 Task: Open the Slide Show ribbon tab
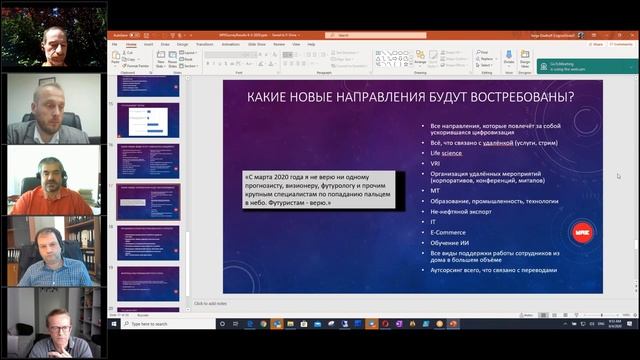point(257,44)
